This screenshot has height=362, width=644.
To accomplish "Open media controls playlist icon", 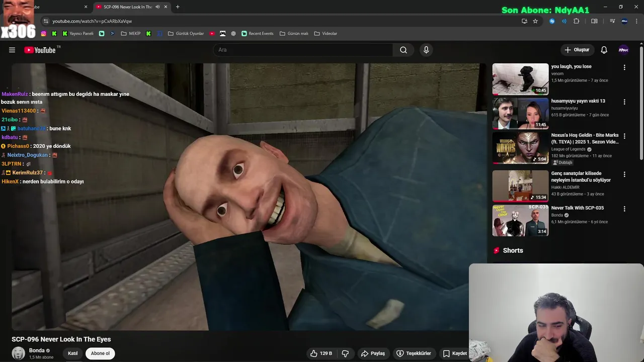I will click(612, 21).
